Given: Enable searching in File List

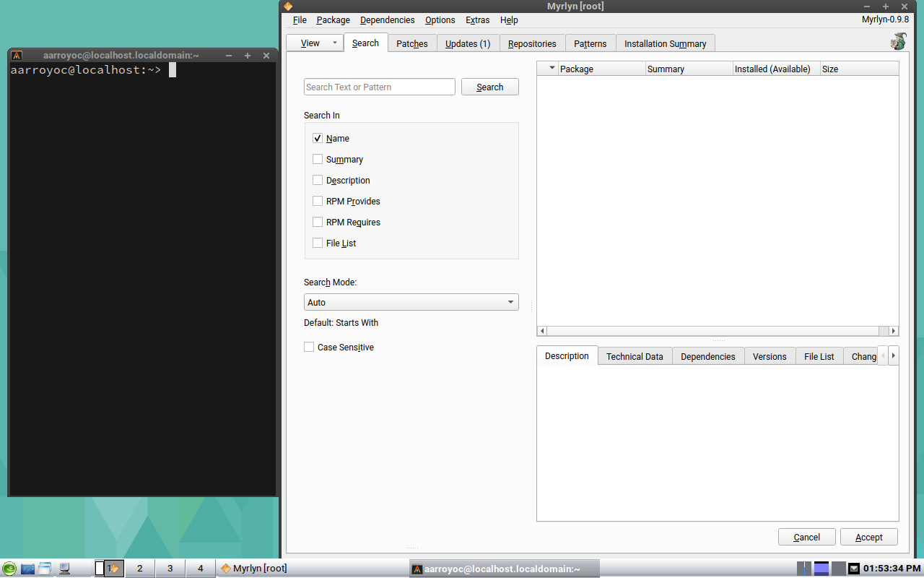Looking at the screenshot, I should pyautogui.click(x=318, y=243).
